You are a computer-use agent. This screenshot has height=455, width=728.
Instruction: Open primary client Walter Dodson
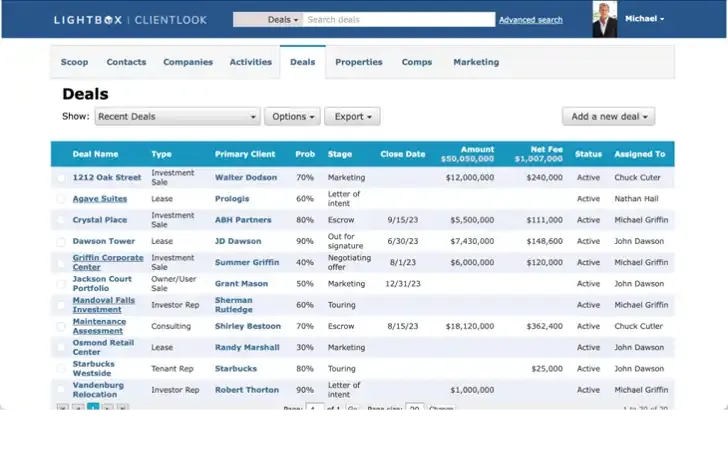point(246,177)
